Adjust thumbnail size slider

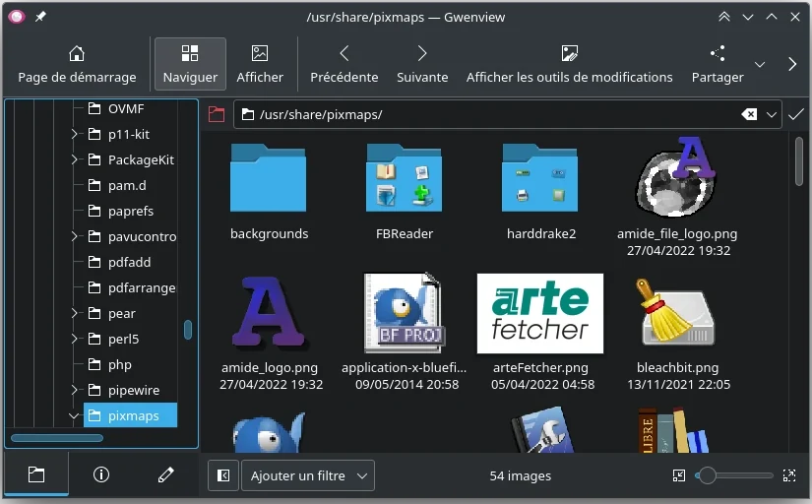(x=734, y=475)
